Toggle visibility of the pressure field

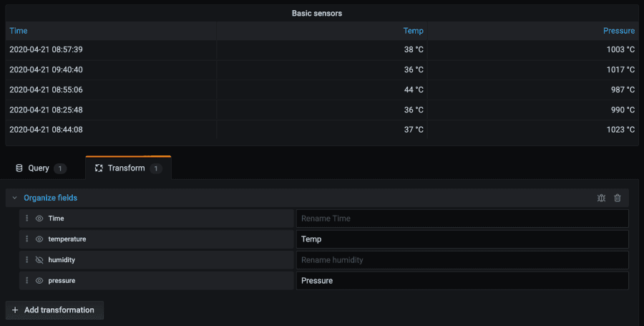click(x=39, y=281)
